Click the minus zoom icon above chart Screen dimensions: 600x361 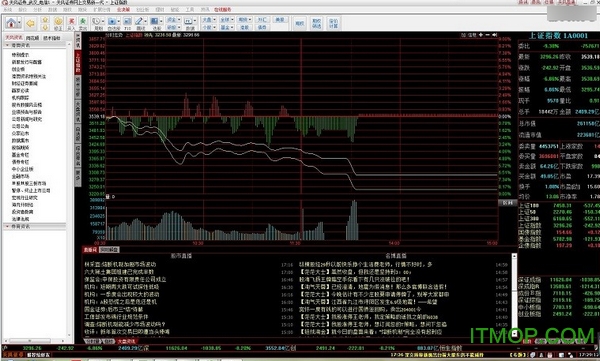(x=488, y=35)
